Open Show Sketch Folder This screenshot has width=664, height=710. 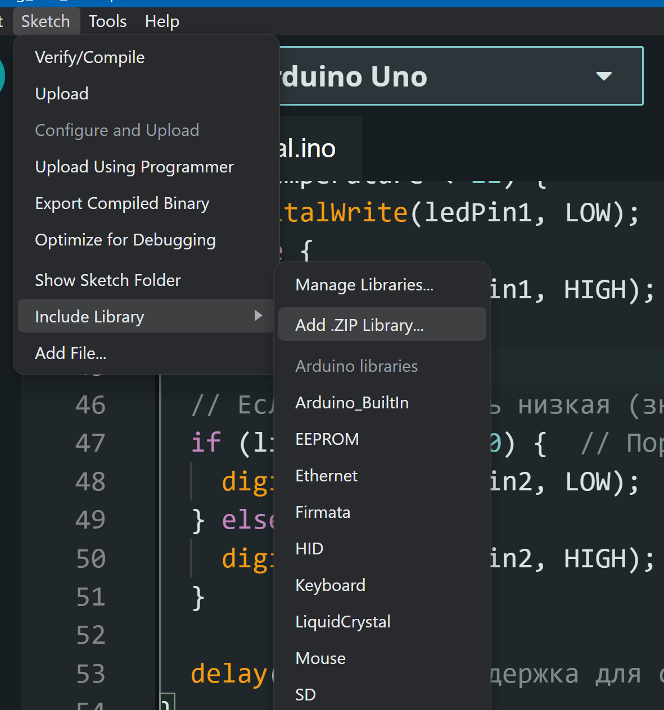pyautogui.click(x=108, y=280)
